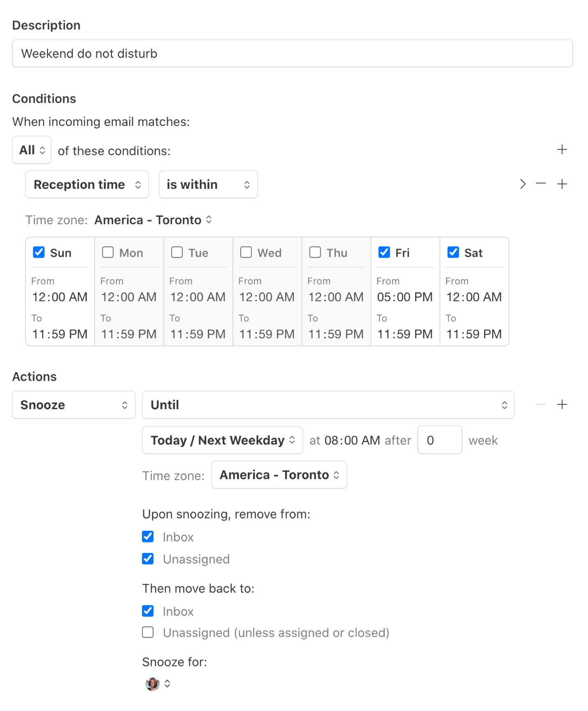Change the conditions time zone America - Toronto
The image size is (588, 711).
pos(153,220)
